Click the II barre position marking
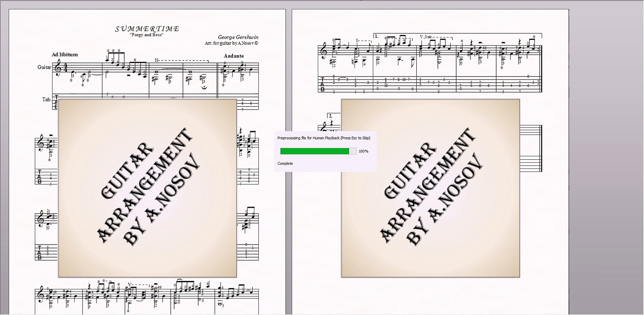The image size is (644, 315). pos(156,60)
